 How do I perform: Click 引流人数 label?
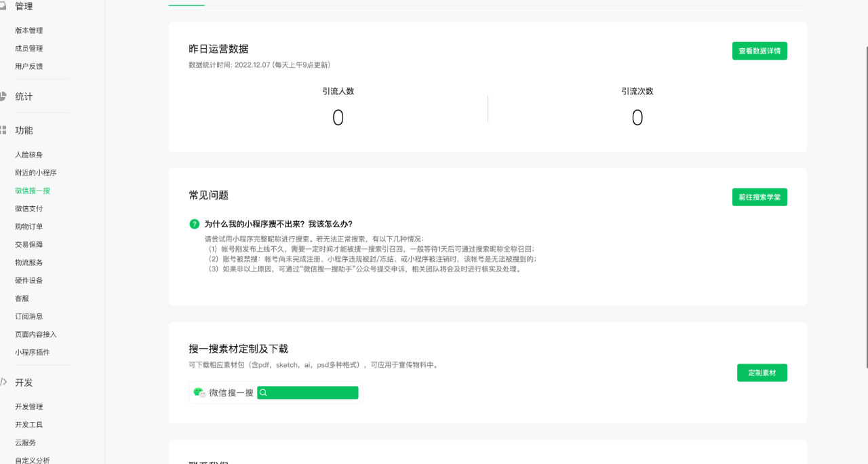pyautogui.click(x=338, y=91)
